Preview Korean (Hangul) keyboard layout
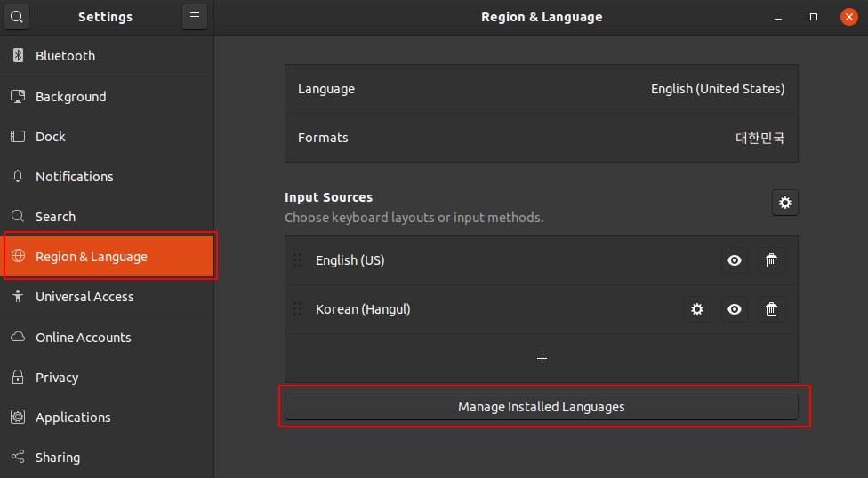The height and width of the screenshot is (478, 868). coord(735,309)
